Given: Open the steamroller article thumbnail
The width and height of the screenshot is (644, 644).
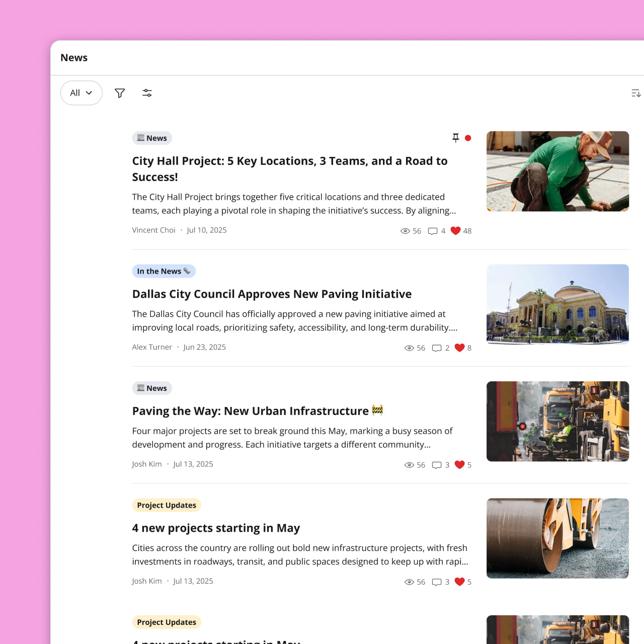Looking at the screenshot, I should pos(557,538).
